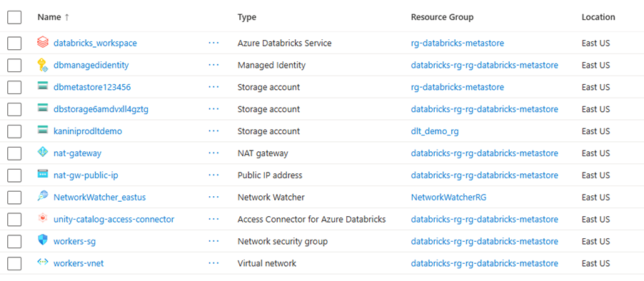Open the nat-gateway resource link
The image size is (644, 281).
tap(77, 153)
